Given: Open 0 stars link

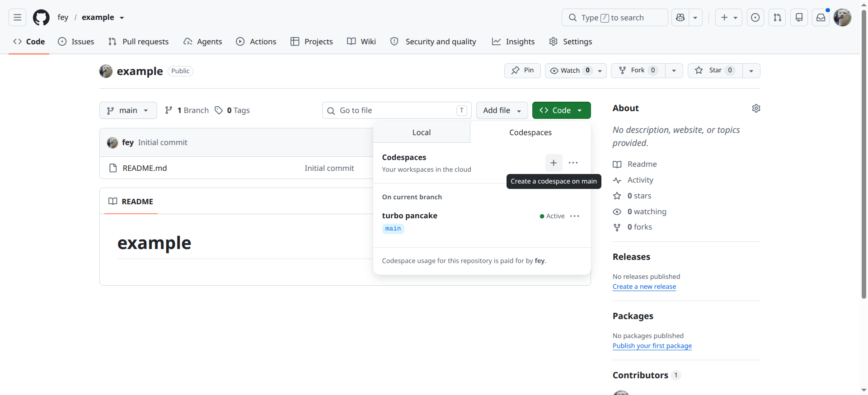Looking at the screenshot, I should 632,196.
